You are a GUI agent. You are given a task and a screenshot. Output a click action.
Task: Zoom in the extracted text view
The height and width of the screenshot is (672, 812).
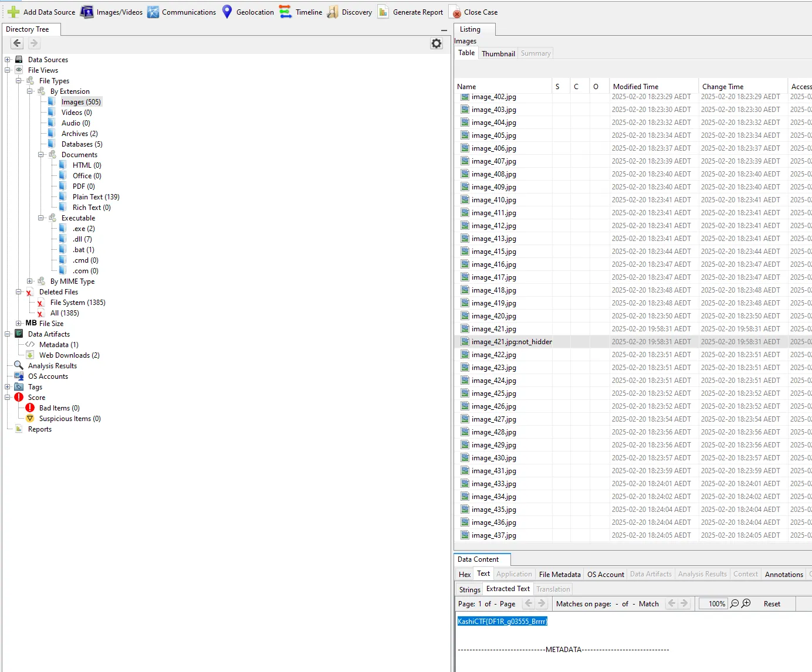pyautogui.click(x=746, y=603)
